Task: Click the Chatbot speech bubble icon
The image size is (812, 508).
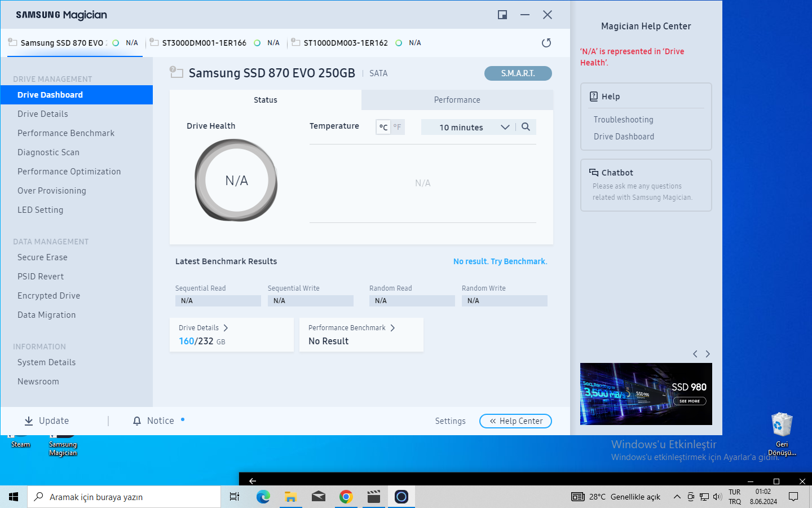Action: coord(594,173)
